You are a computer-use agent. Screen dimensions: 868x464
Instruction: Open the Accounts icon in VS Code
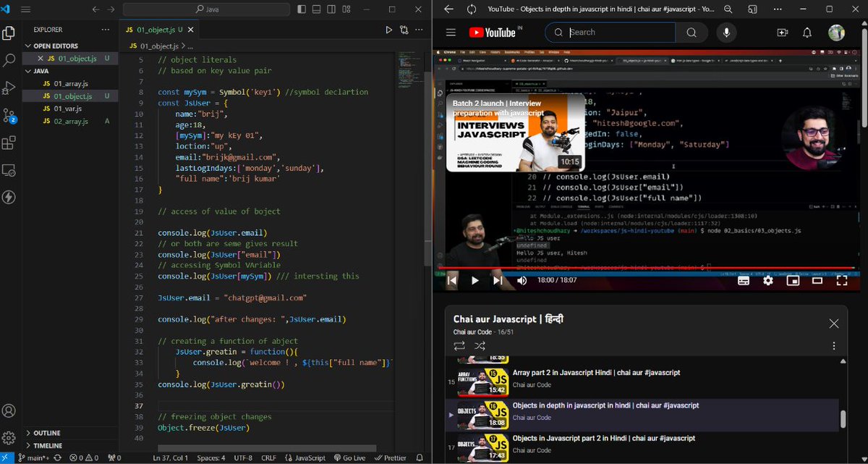tap(9, 410)
